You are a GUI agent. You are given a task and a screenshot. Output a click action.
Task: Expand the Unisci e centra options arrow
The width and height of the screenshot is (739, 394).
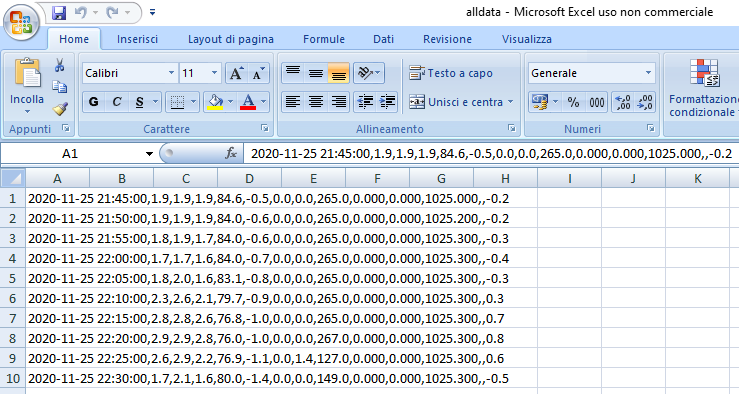click(x=511, y=102)
